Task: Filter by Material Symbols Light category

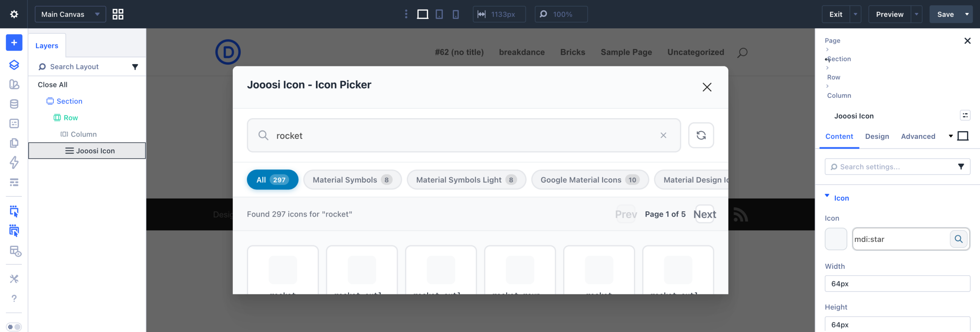Action: (x=466, y=180)
